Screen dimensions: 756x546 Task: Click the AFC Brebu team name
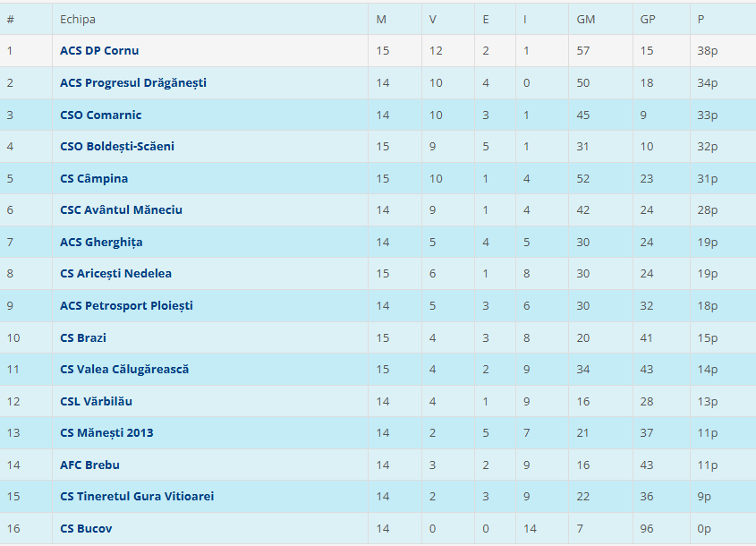[x=89, y=465]
